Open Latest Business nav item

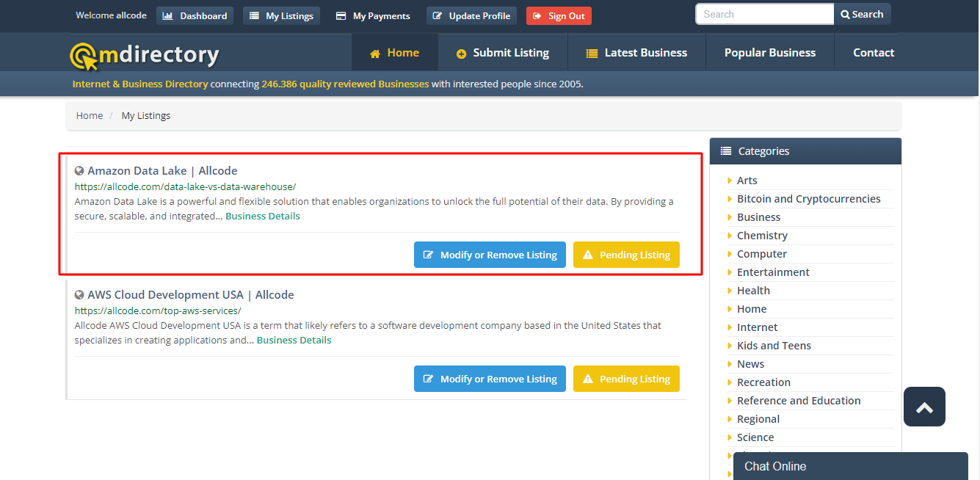tap(636, 53)
